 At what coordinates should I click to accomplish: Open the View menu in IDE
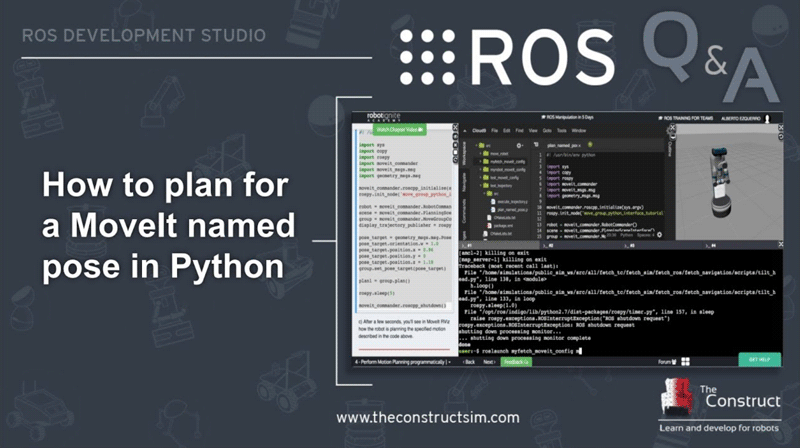[533, 131]
